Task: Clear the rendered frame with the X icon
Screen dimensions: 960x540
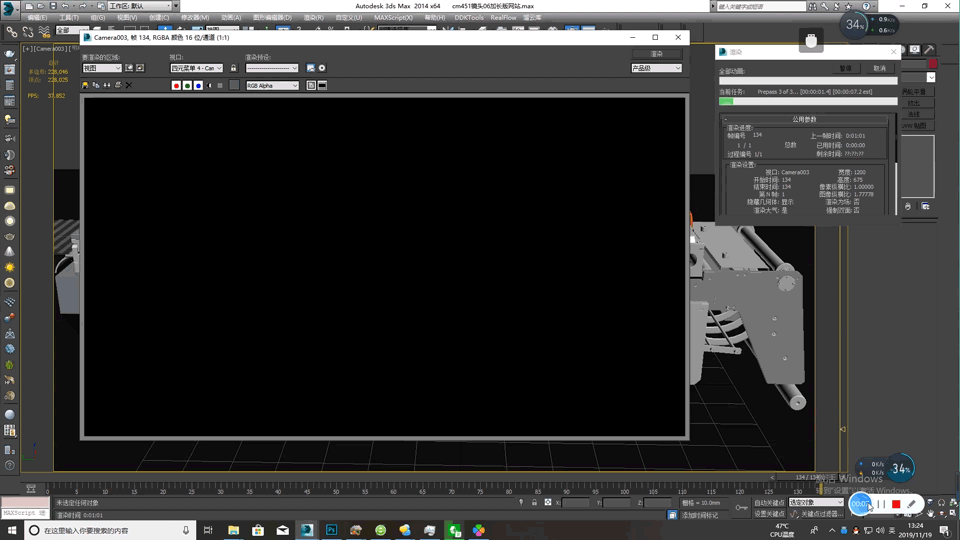Action: pos(129,85)
